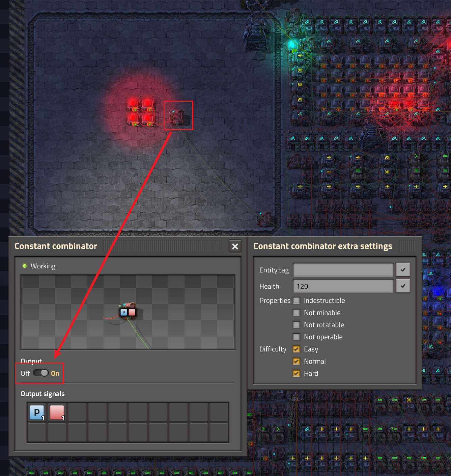
Task: Click the bottom-left red lamp in the cluster
Action: (133, 119)
